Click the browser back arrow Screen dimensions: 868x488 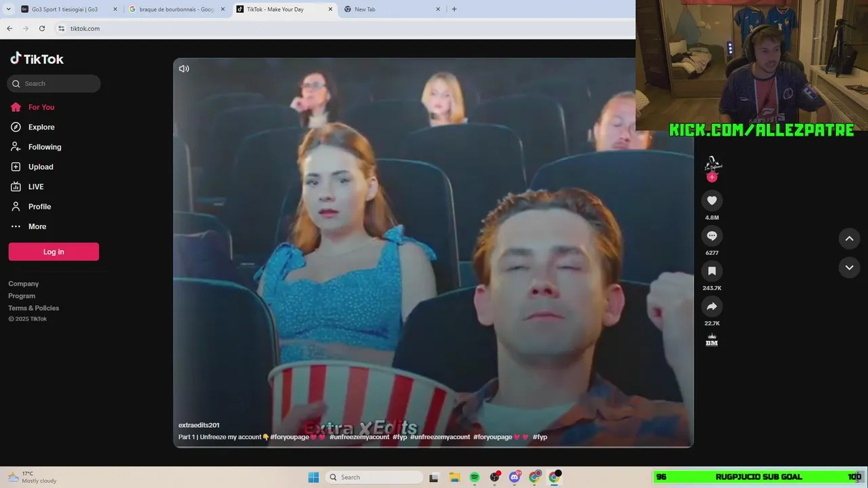click(x=9, y=28)
